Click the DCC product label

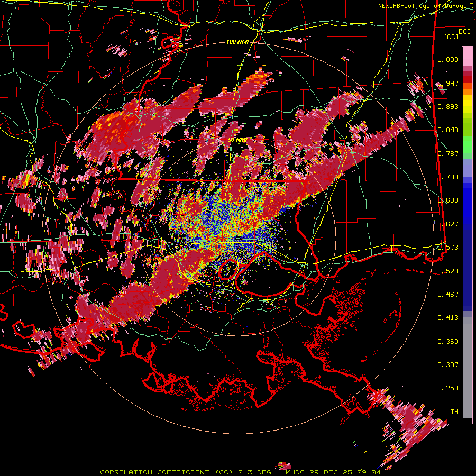464,31
